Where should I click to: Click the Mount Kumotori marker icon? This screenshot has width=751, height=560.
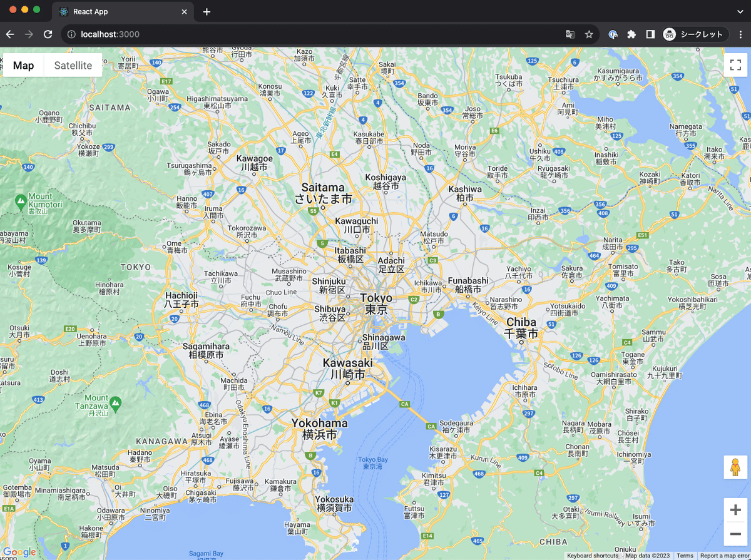coord(20,201)
